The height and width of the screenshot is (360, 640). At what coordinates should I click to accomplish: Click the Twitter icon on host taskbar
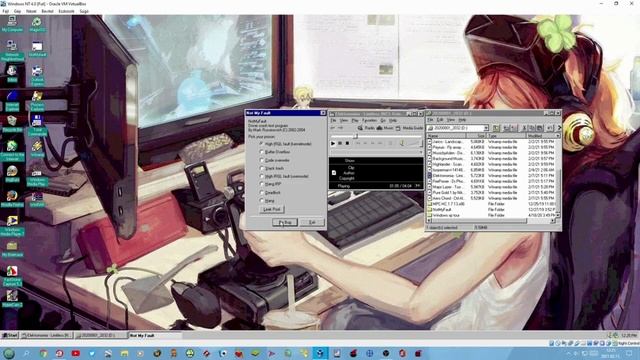[x=92, y=353]
